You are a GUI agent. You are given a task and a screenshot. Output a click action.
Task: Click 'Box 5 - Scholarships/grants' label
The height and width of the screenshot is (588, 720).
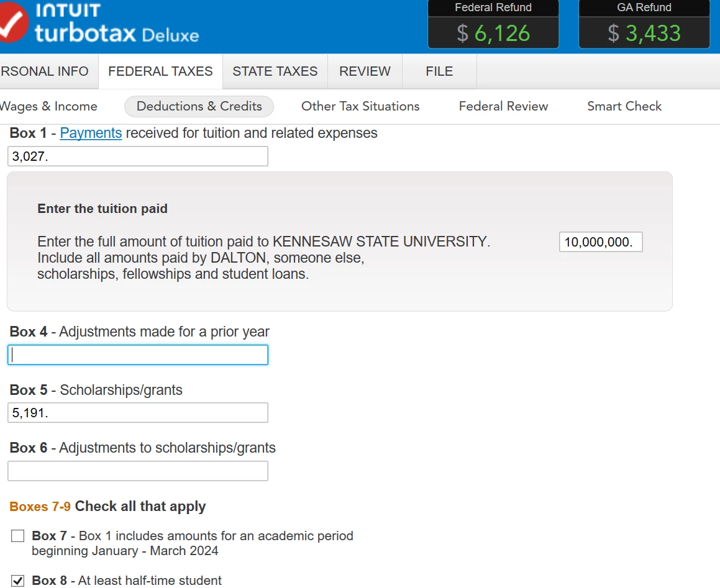(96, 390)
